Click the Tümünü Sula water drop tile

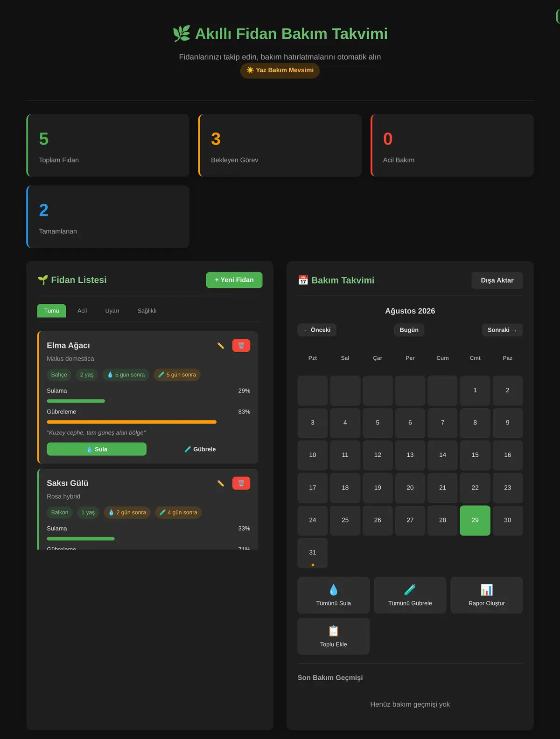click(334, 595)
